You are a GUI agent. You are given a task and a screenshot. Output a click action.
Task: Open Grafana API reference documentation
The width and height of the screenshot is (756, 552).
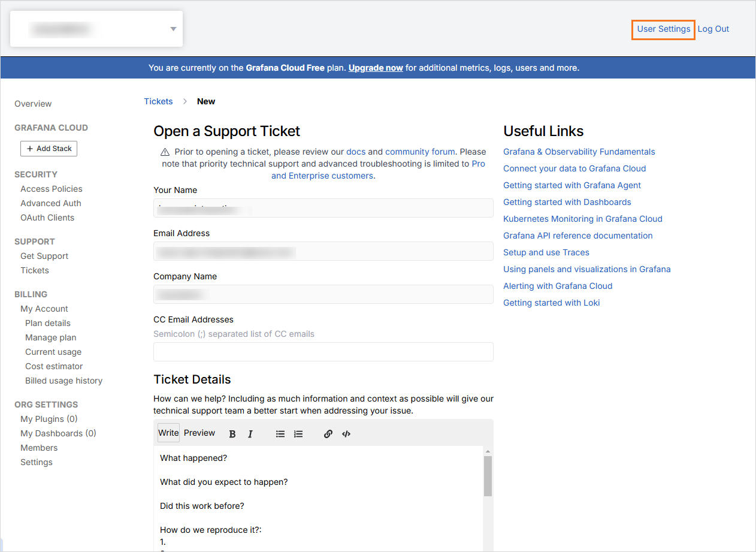(578, 236)
